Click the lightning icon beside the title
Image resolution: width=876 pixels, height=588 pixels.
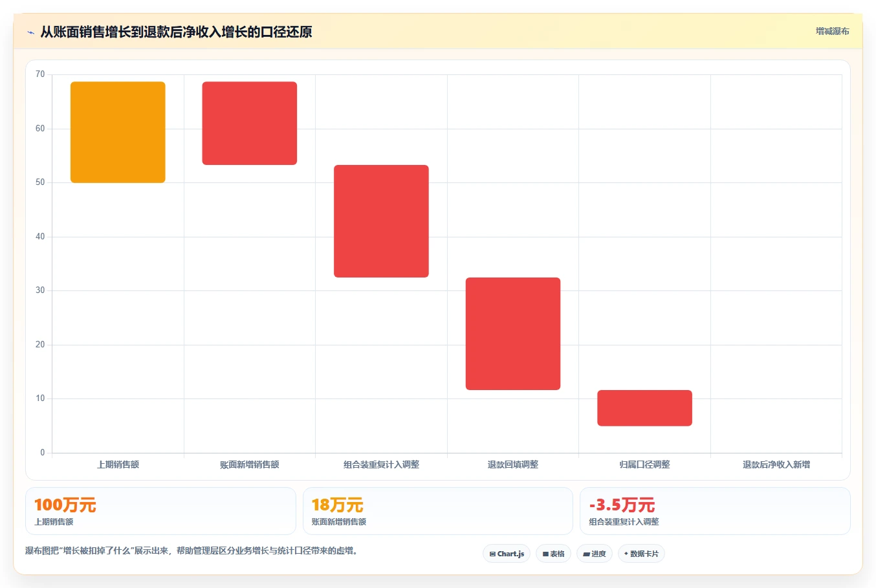pos(30,32)
